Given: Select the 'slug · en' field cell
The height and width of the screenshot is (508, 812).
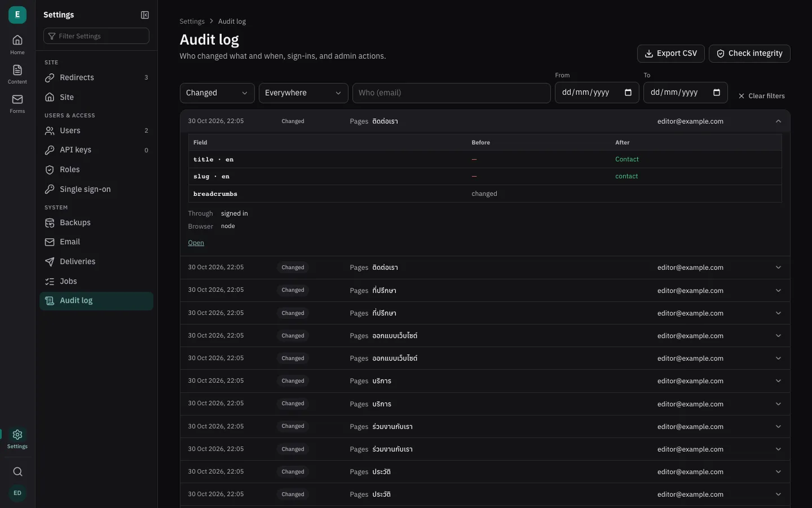Looking at the screenshot, I should [211, 177].
